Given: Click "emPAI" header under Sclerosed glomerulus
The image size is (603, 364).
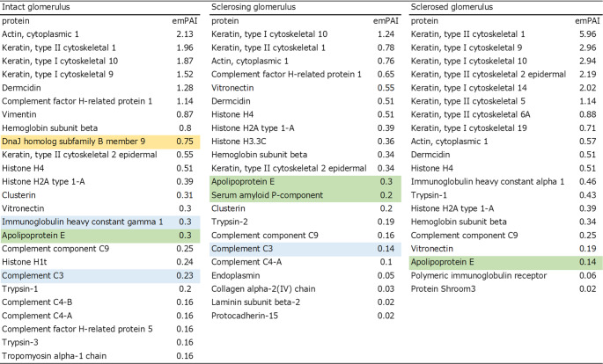Looking at the screenshot, I should pos(587,21).
